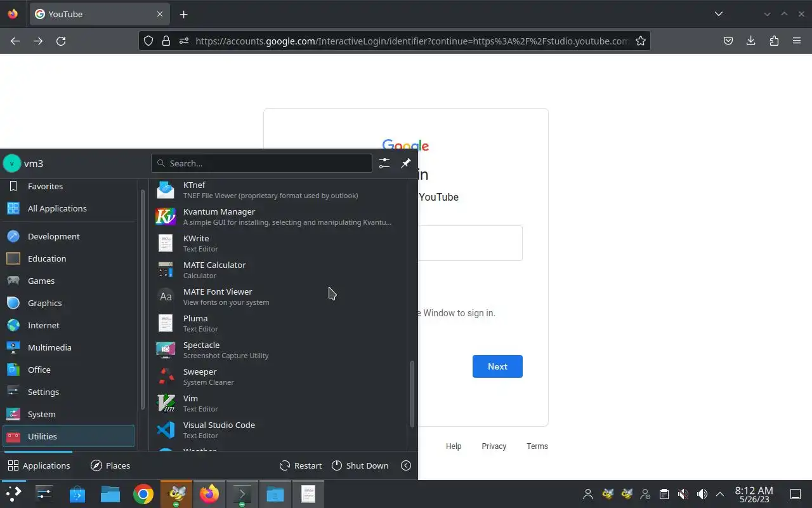
Task: Select Games category
Action: [x=69, y=281]
